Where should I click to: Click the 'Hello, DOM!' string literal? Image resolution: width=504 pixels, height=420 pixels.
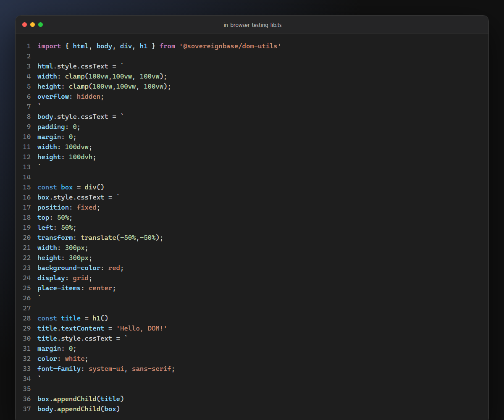coord(142,328)
